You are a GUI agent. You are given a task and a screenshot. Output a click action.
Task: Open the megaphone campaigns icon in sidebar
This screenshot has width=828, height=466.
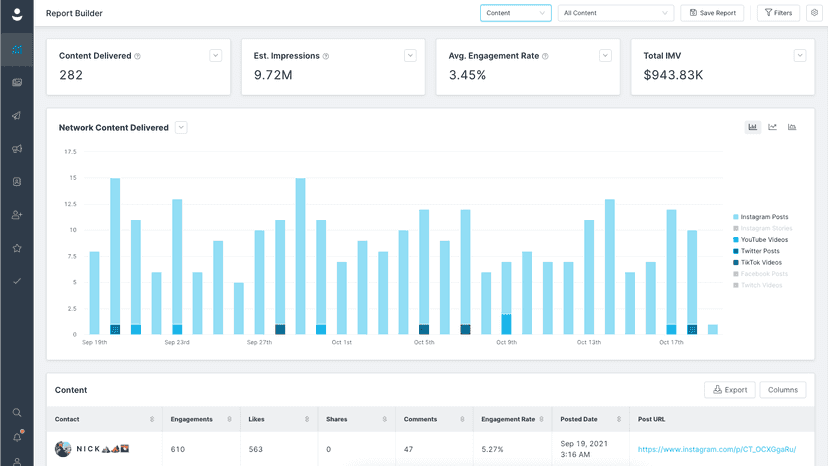pyautogui.click(x=17, y=149)
